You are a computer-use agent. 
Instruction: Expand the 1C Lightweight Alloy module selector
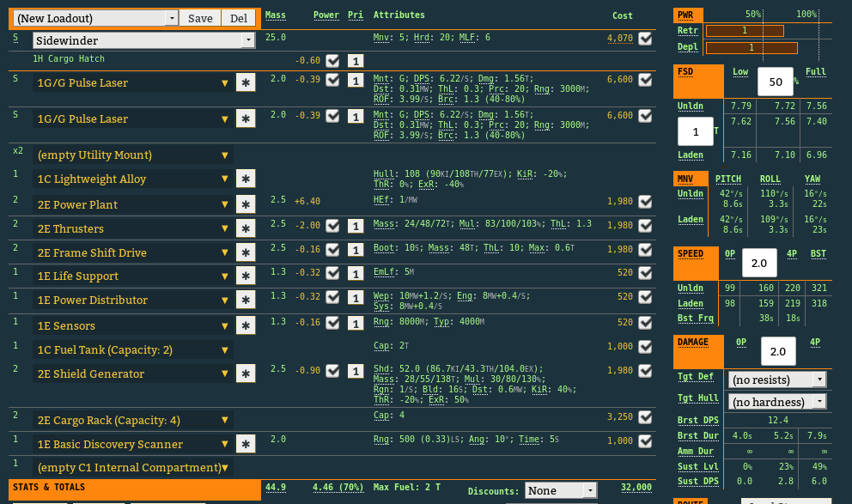[133, 179]
